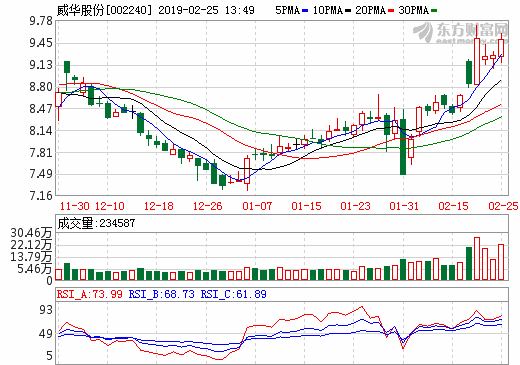Click the 9.13 price axis label
Image resolution: width=520 pixels, height=365 pixels.
[x=41, y=65]
